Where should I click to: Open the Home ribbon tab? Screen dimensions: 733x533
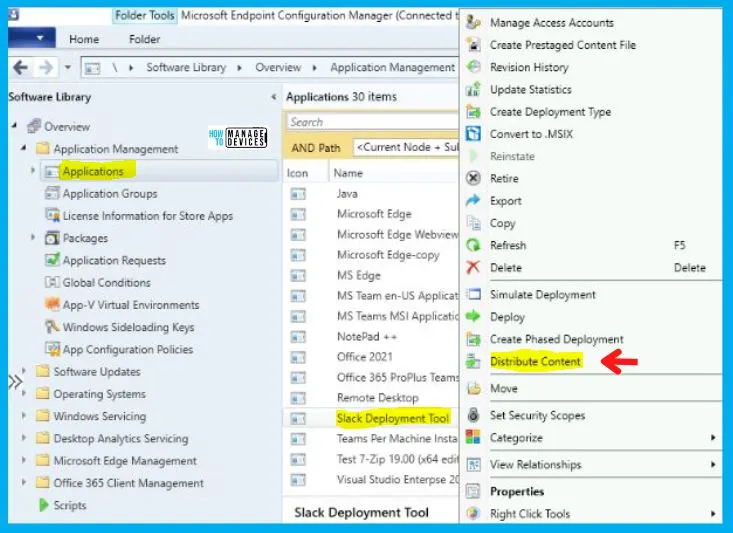coord(84,39)
